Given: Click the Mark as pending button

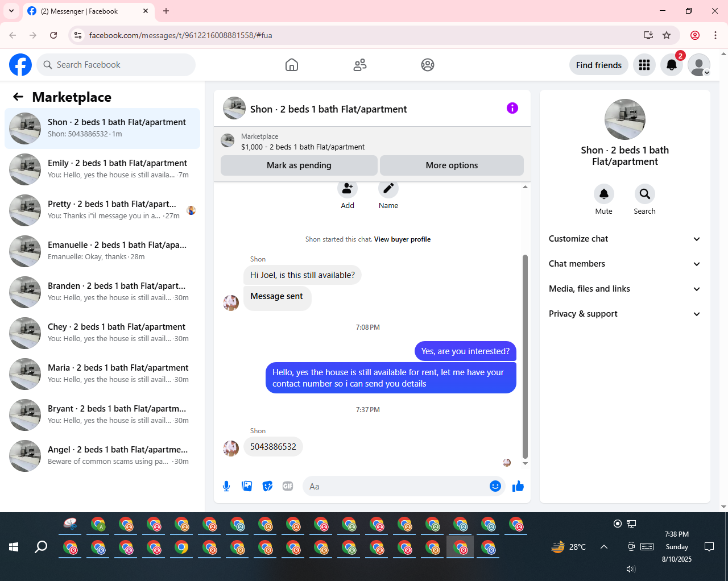Looking at the screenshot, I should [299, 165].
